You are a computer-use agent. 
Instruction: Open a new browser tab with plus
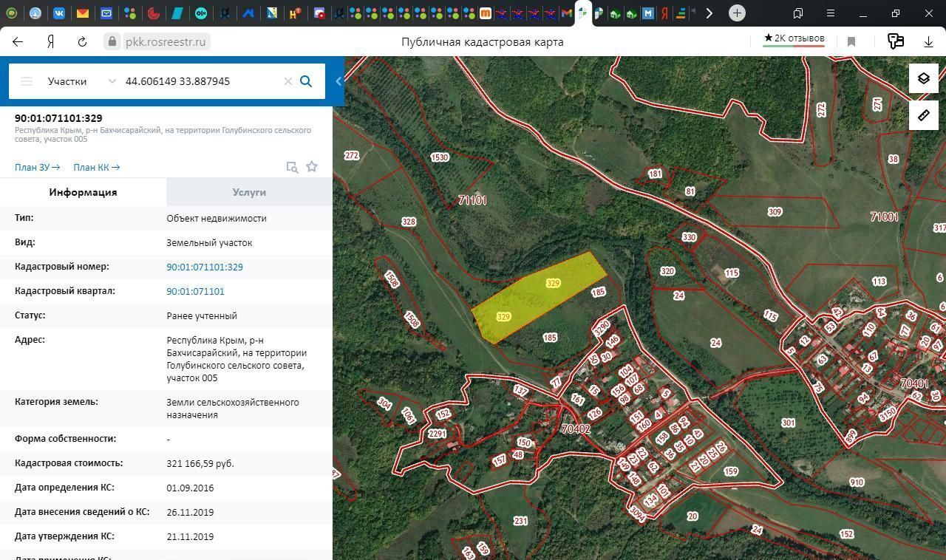point(737,13)
